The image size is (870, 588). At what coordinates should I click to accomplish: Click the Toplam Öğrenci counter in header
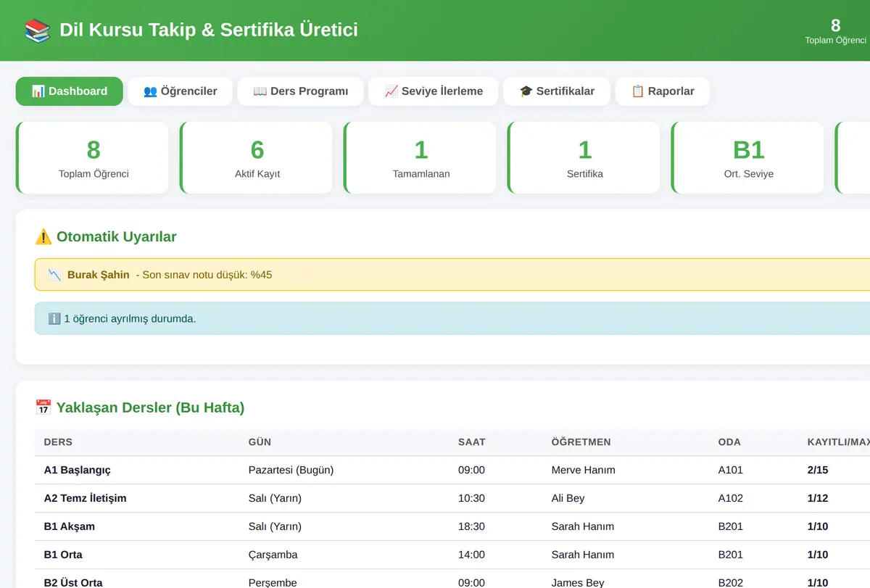click(835, 30)
